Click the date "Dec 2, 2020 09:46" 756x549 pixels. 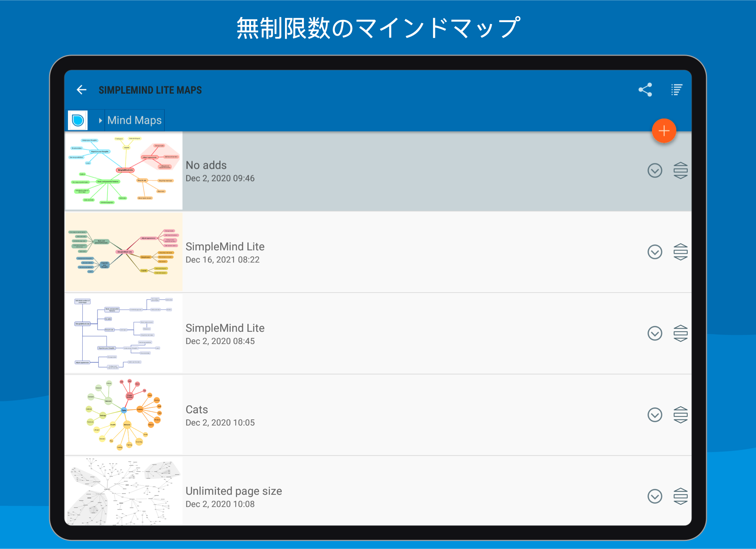pos(220,178)
